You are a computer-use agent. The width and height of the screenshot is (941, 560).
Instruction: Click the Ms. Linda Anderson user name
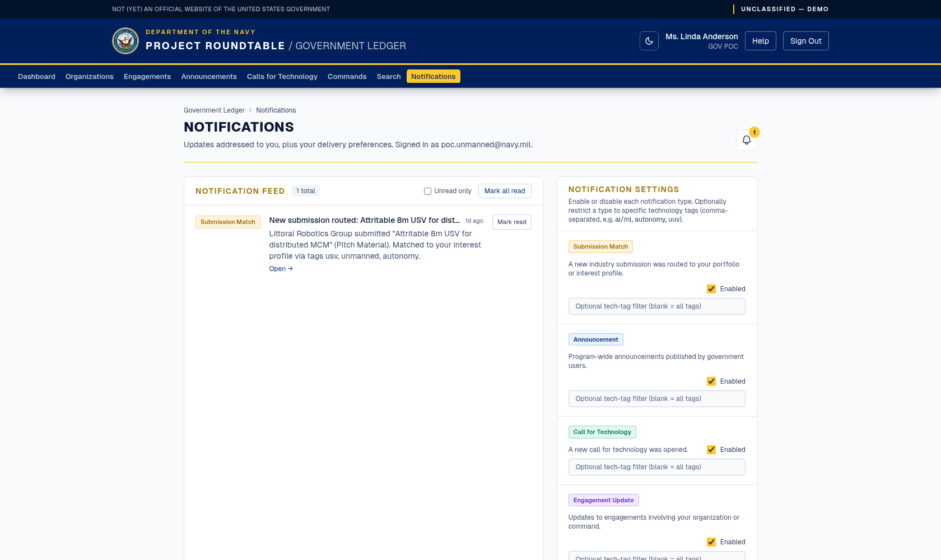coord(702,36)
